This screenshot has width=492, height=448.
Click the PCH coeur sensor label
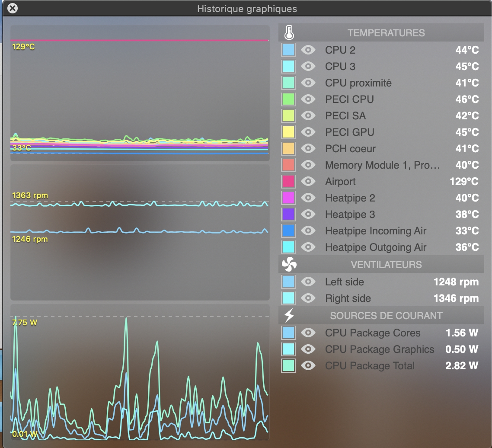(x=350, y=149)
